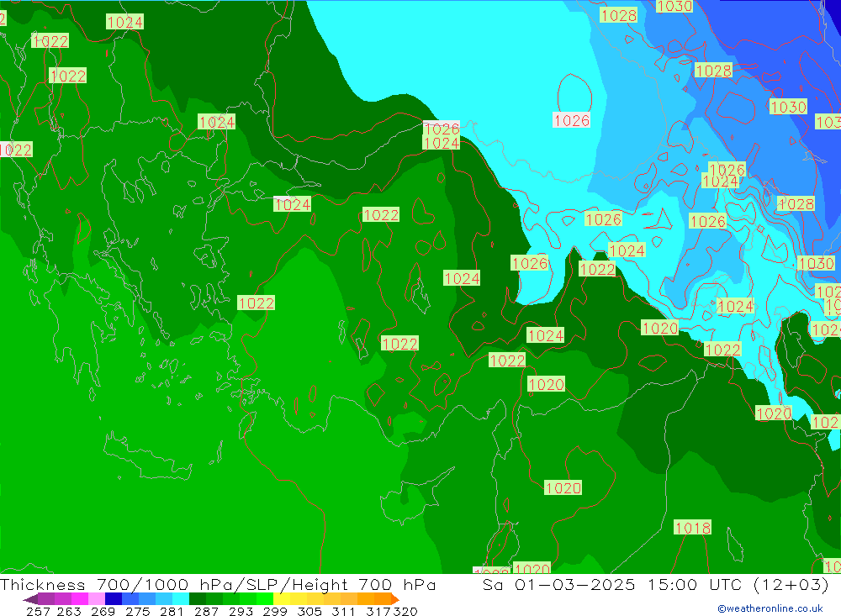Image resolution: width=841 pixels, height=616 pixels.
Task: Click the 'Sa 01-03-2025 15:00 UTC (12+03)' timestamp
Action: (x=655, y=584)
